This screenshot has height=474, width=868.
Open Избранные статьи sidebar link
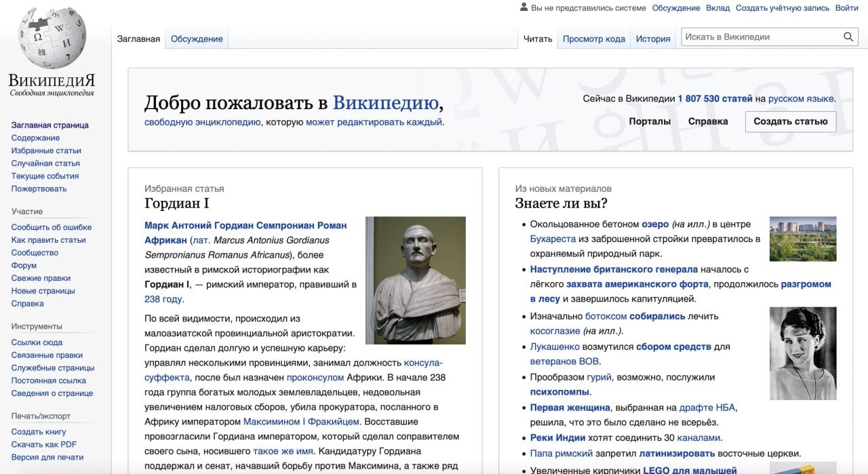46,151
